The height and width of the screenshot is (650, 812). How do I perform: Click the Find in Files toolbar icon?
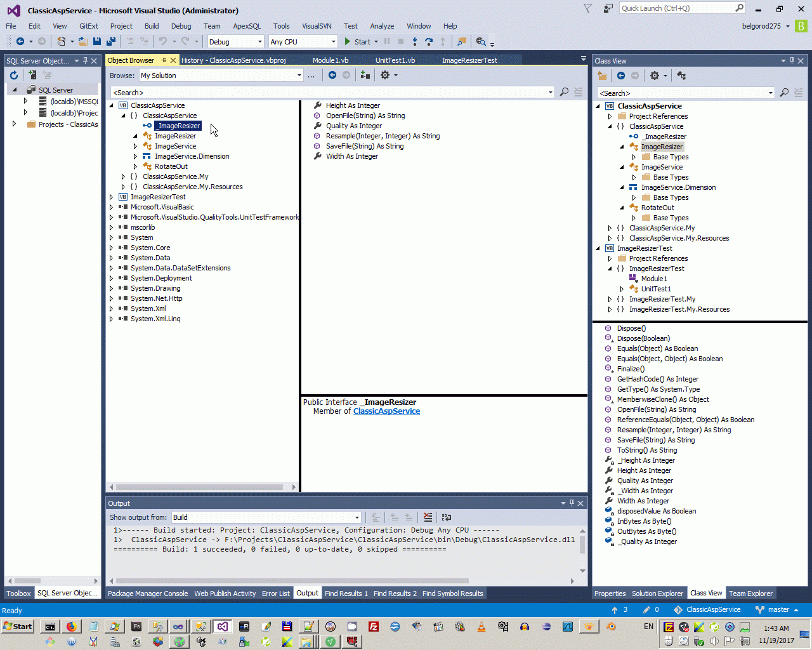pyautogui.click(x=462, y=41)
